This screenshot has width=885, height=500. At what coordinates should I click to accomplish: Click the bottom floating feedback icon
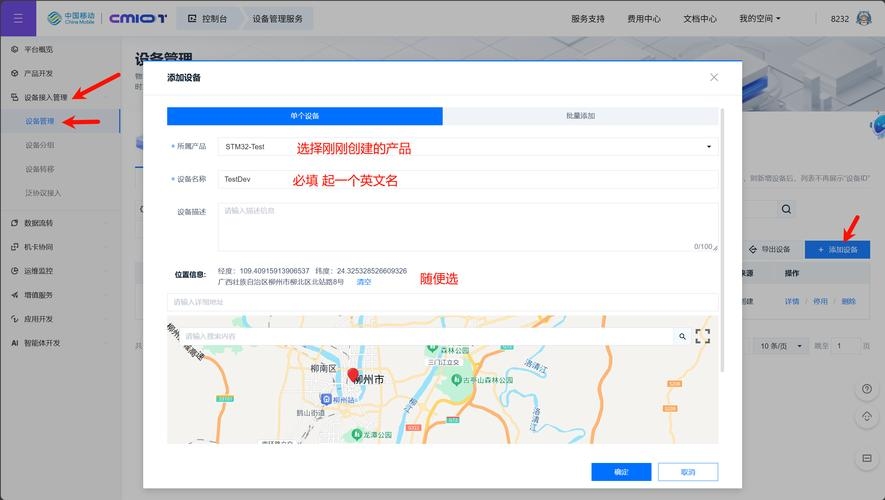click(x=867, y=458)
